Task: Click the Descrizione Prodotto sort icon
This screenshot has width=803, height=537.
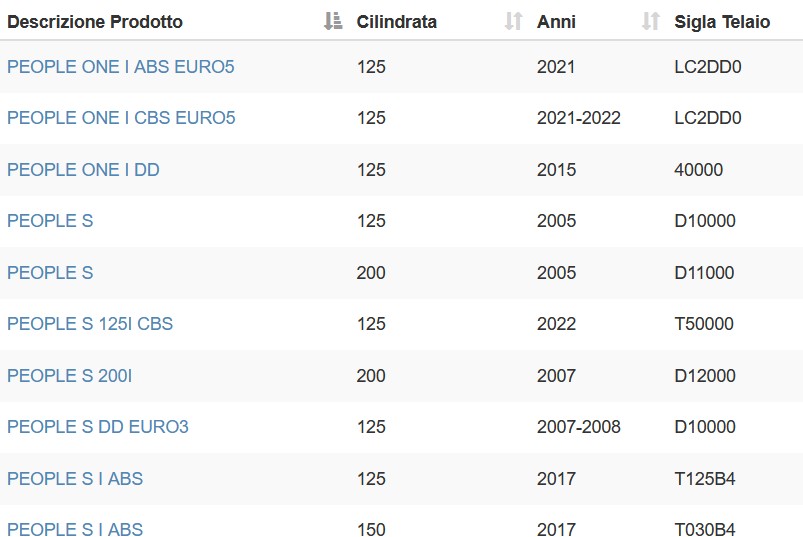Action: (x=333, y=21)
